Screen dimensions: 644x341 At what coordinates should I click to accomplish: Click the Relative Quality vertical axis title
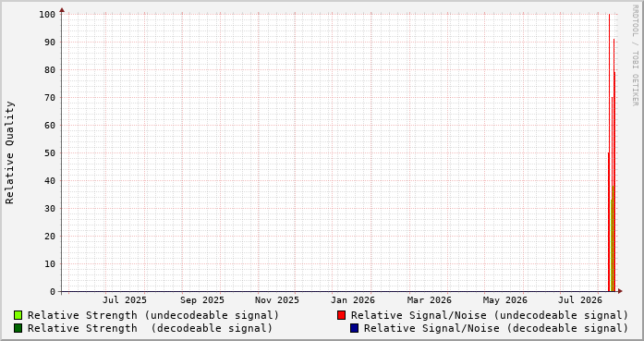9,152
